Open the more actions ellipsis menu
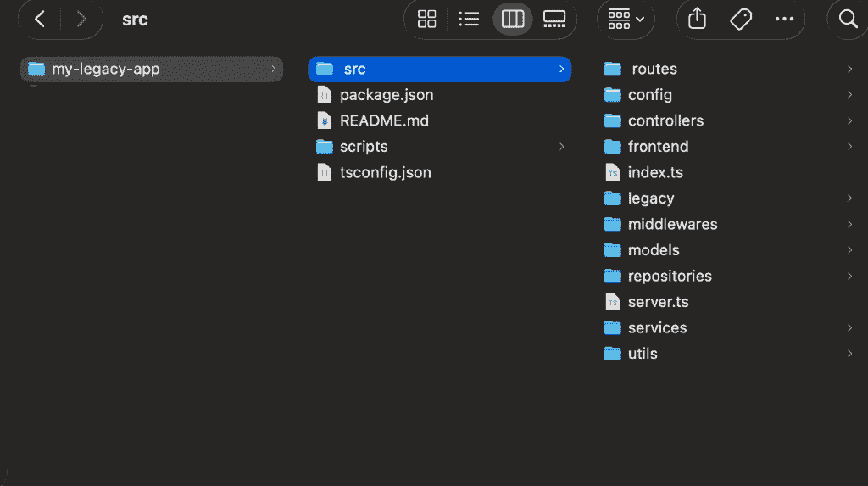 point(784,20)
